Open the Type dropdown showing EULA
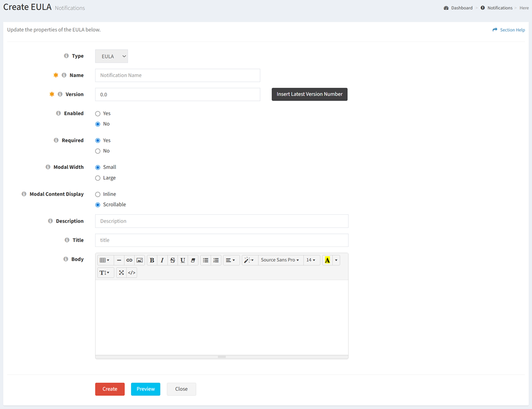 coord(111,56)
